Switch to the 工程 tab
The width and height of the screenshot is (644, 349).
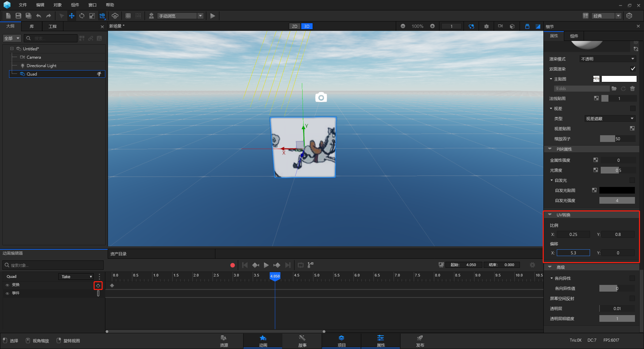pyautogui.click(x=53, y=26)
